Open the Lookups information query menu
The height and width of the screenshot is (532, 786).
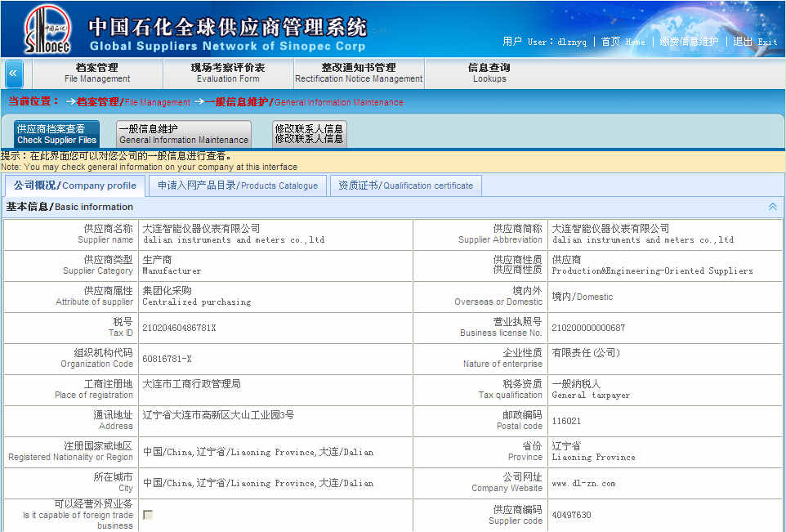click(489, 74)
